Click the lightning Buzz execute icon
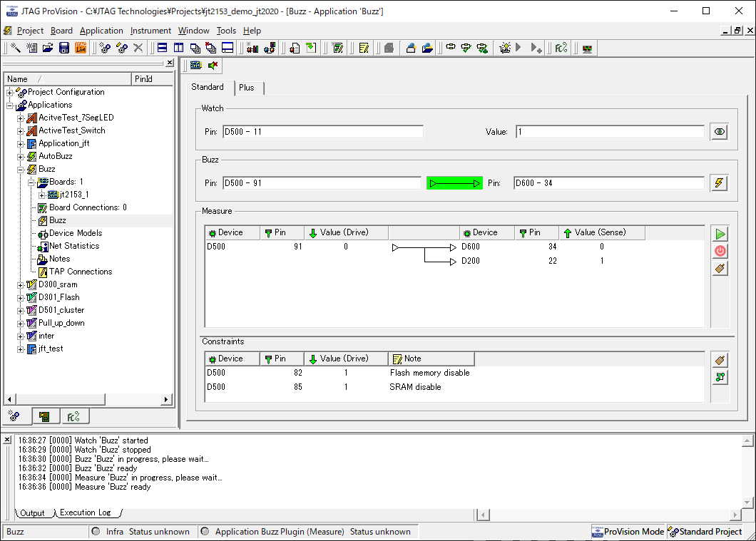Screen dimensions: 756x541 [719, 183]
